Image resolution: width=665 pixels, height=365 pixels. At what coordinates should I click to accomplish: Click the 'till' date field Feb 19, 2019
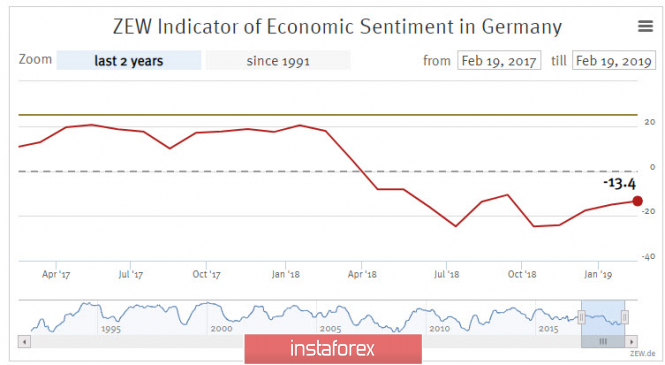point(614,60)
